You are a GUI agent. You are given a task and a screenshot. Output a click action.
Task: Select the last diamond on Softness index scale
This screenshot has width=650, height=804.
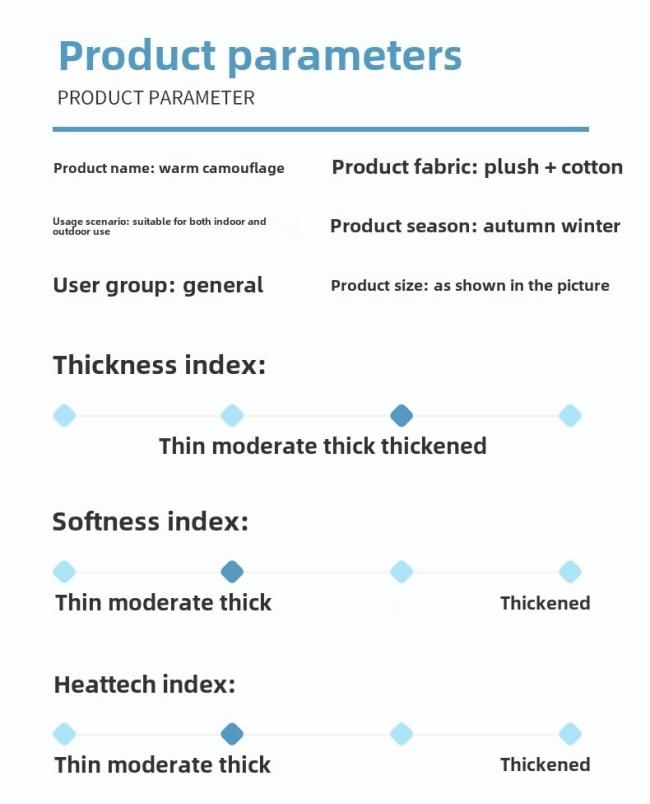(570, 572)
